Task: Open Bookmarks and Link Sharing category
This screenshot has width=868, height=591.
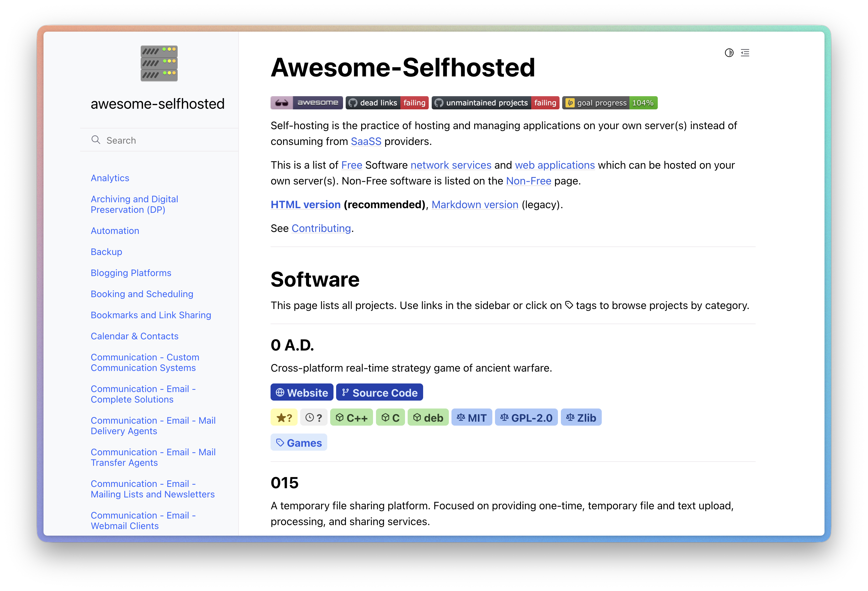Action: 151,315
